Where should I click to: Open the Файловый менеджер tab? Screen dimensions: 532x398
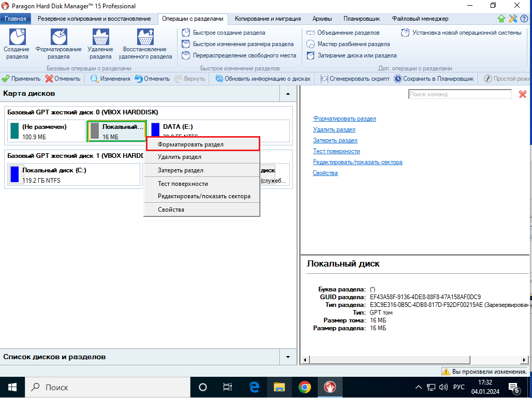pos(420,19)
